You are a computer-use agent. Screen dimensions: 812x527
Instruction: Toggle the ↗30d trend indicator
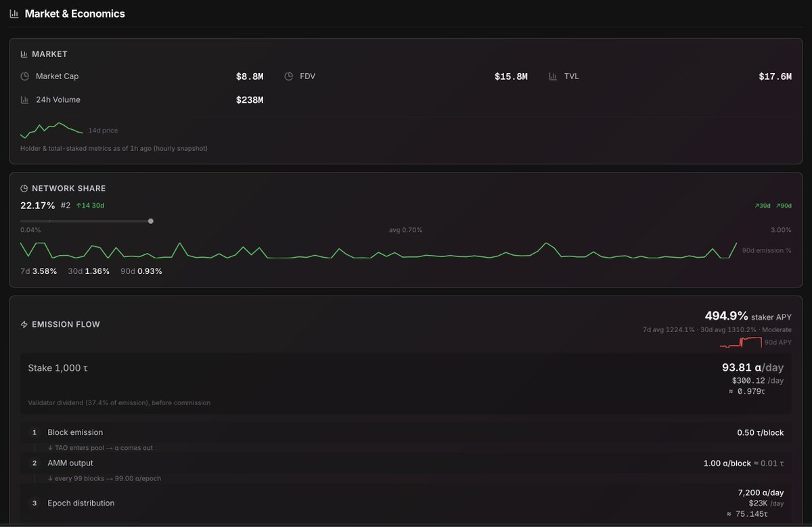(x=763, y=206)
